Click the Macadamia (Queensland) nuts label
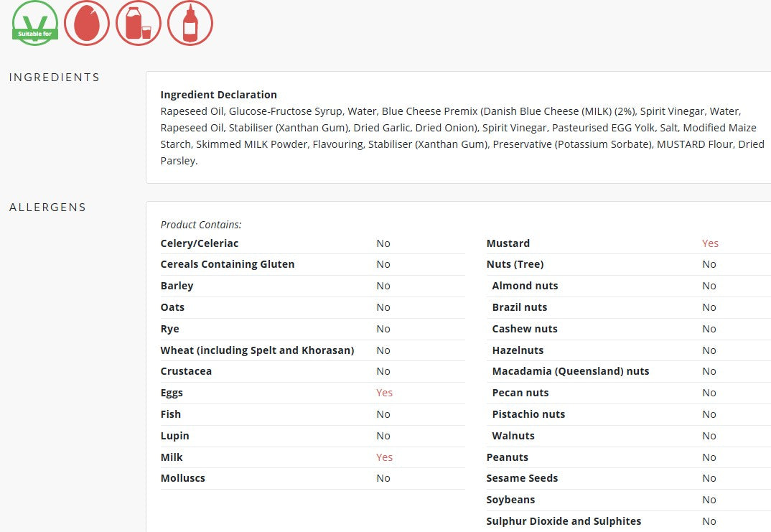771x532 pixels. tap(570, 371)
